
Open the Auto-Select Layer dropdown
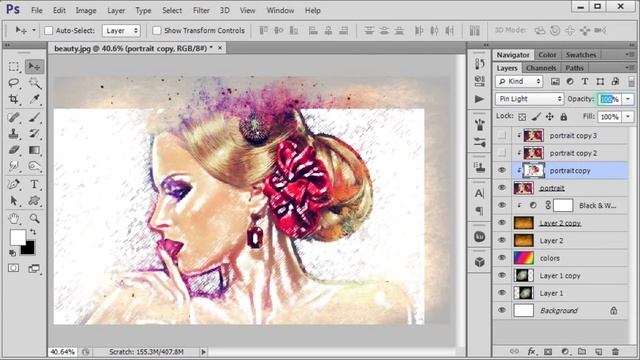[121, 31]
